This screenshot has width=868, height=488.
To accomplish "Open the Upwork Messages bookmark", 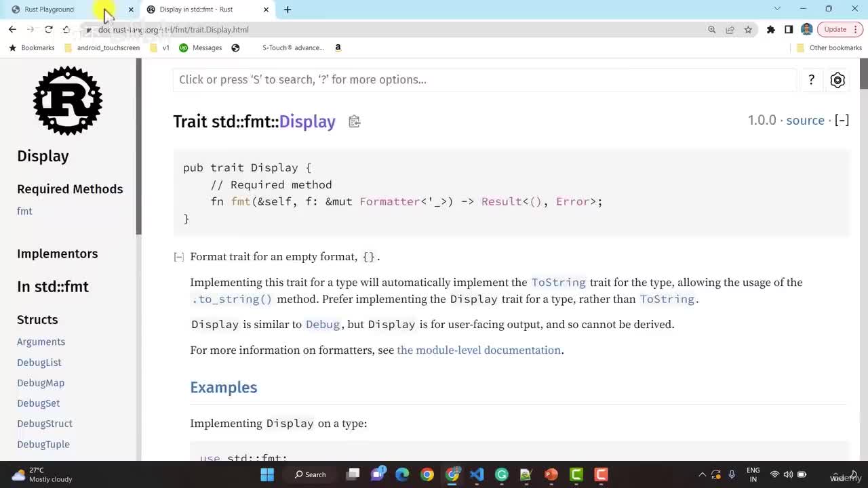I will [201, 48].
